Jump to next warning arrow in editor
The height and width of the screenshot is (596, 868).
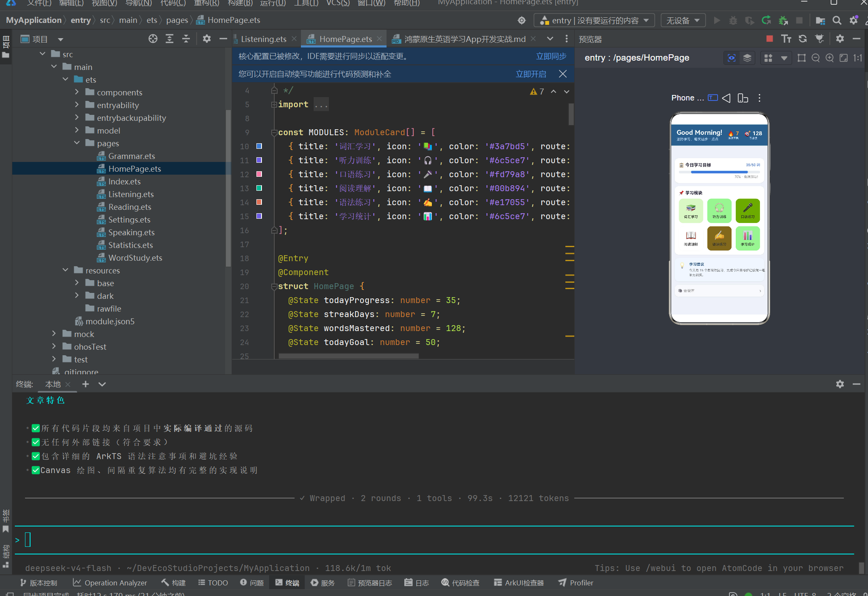567,92
